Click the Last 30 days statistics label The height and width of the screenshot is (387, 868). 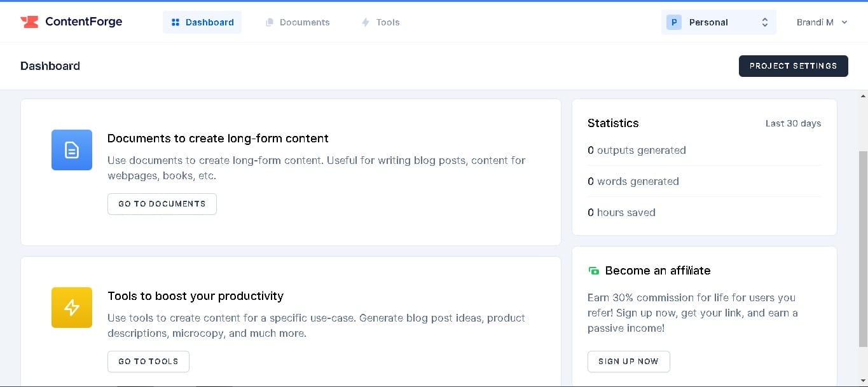coord(793,123)
